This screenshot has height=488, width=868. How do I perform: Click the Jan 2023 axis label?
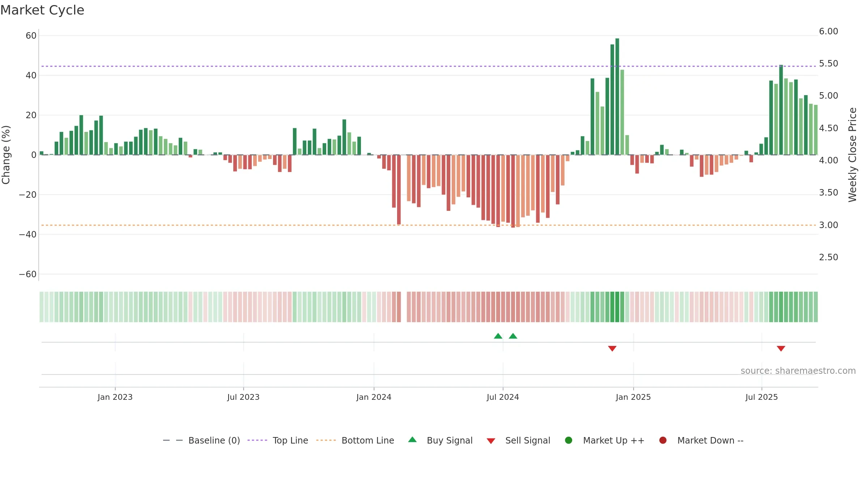tap(115, 397)
